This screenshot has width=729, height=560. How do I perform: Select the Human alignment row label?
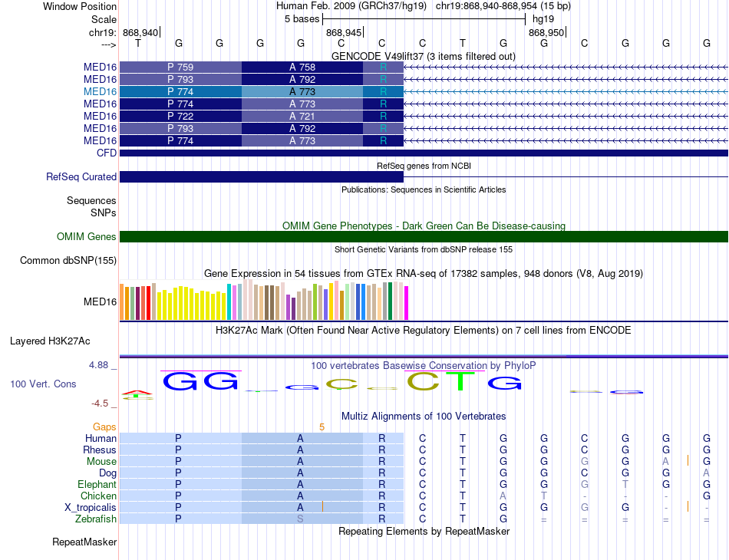[x=101, y=438]
